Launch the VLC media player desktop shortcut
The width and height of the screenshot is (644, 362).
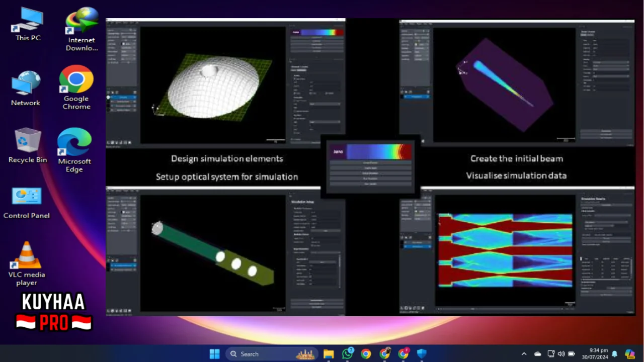tap(27, 263)
